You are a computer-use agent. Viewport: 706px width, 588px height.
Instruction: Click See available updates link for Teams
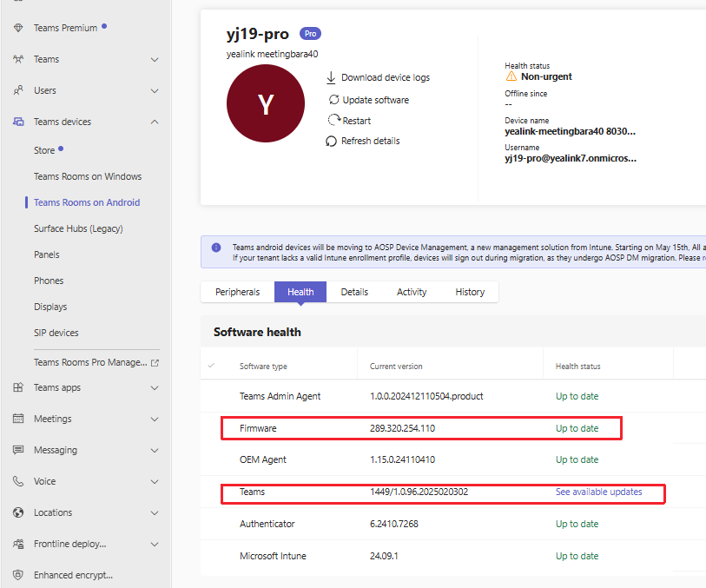tap(599, 492)
